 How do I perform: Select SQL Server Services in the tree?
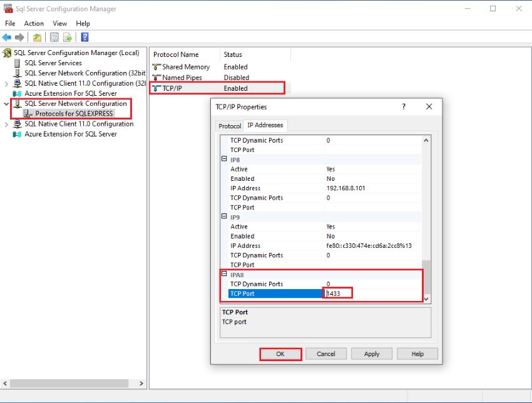point(53,63)
